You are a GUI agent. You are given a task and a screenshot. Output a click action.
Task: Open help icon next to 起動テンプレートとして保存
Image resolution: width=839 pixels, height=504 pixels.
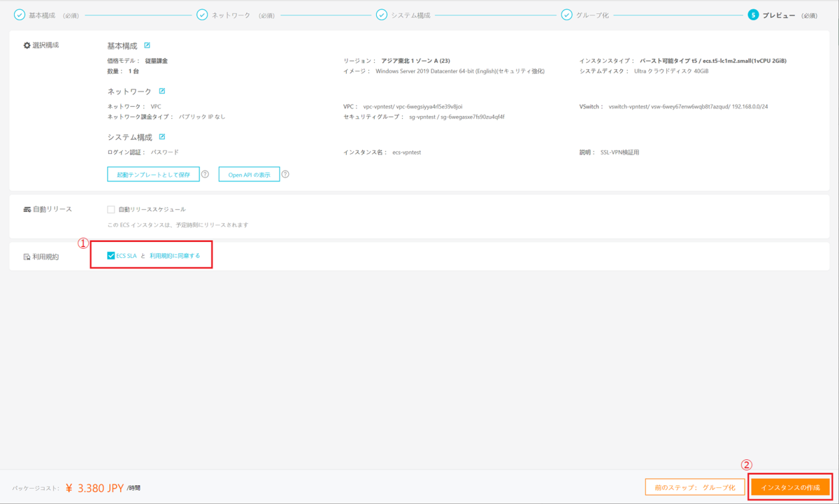tap(205, 174)
